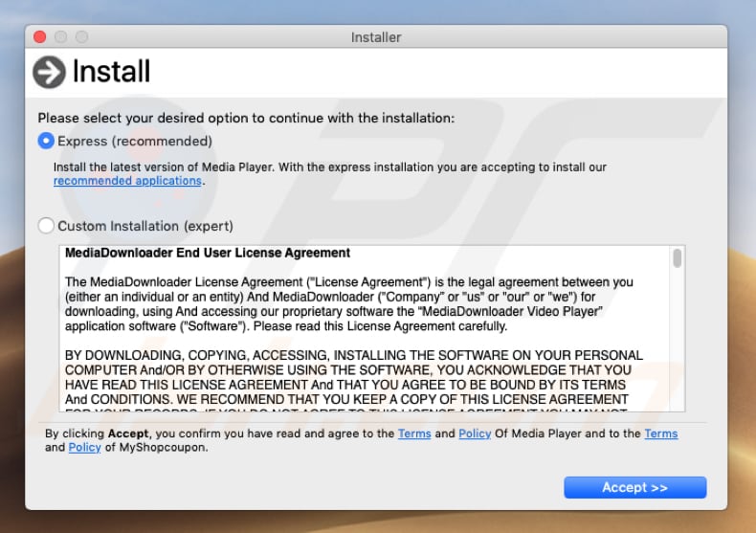756x533 pixels.
Task: Click the 'Install' header text
Action: pyautogui.click(x=111, y=72)
